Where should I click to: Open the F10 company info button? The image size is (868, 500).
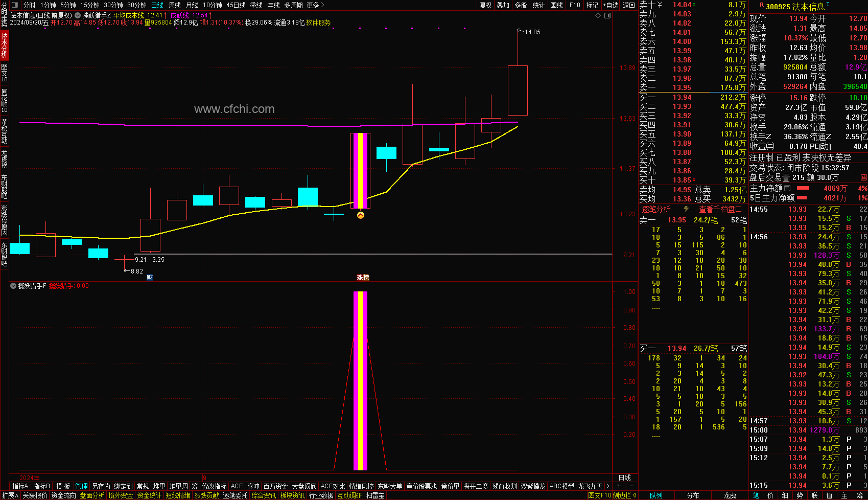tap(575, 5)
